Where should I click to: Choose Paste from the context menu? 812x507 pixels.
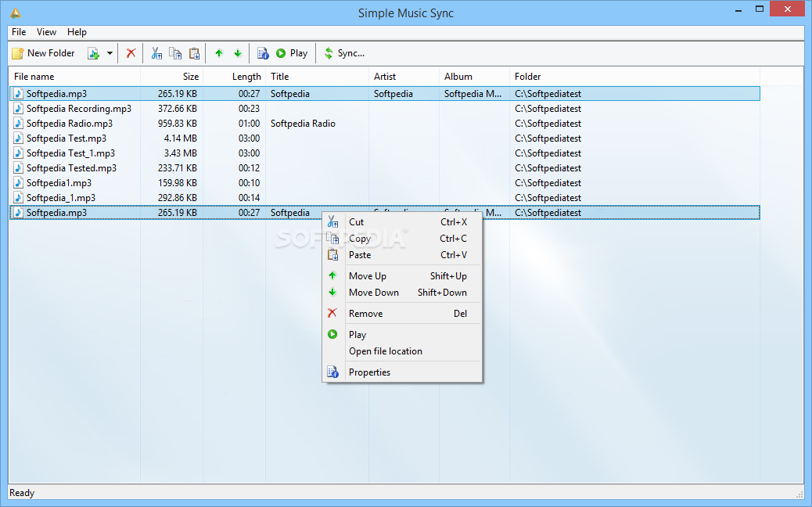coord(402,255)
